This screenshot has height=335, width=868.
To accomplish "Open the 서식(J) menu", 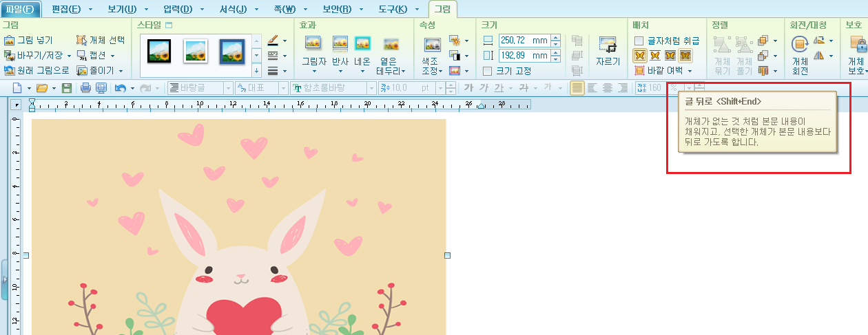I will 232,9.
